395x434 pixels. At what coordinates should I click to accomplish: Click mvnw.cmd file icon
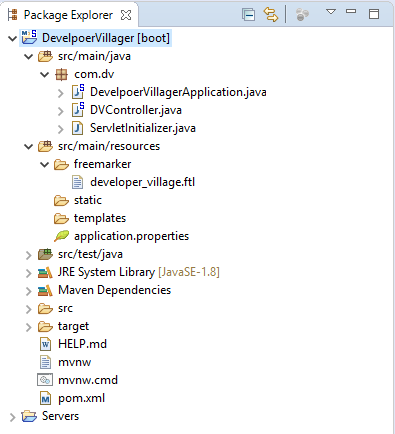point(45,380)
